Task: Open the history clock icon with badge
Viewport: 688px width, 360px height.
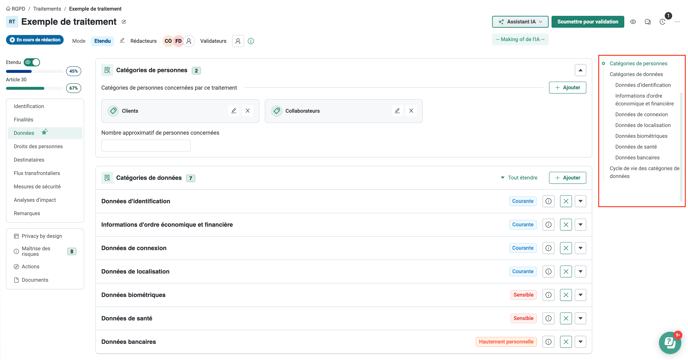Action: (663, 22)
